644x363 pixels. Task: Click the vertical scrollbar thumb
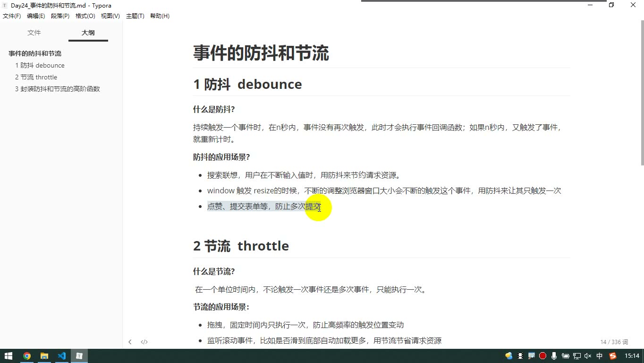click(642, 93)
